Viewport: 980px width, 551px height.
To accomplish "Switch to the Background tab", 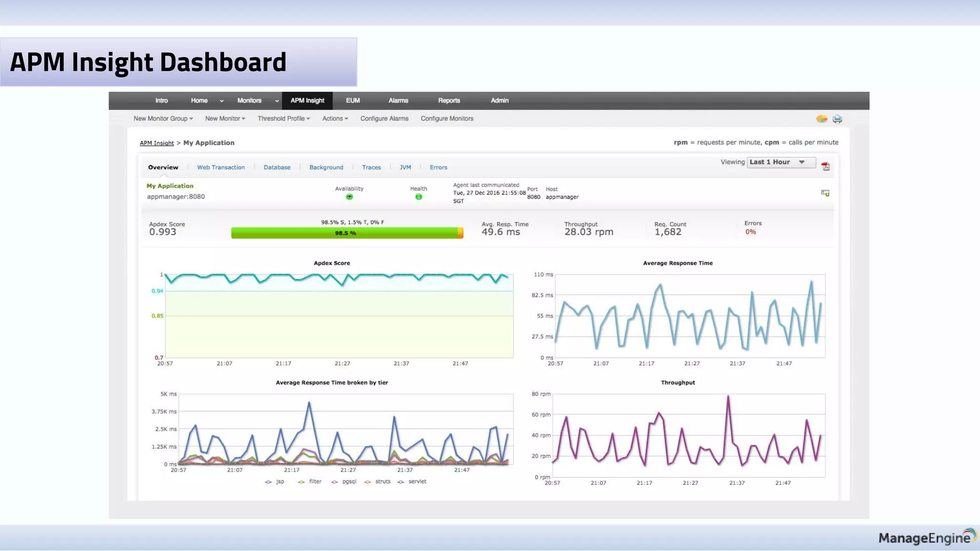I will click(326, 167).
